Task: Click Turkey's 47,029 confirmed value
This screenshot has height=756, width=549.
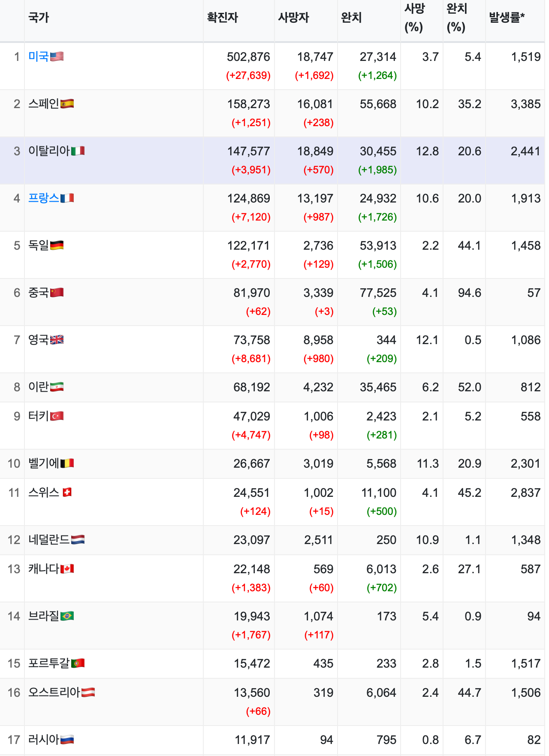Action: tap(252, 417)
